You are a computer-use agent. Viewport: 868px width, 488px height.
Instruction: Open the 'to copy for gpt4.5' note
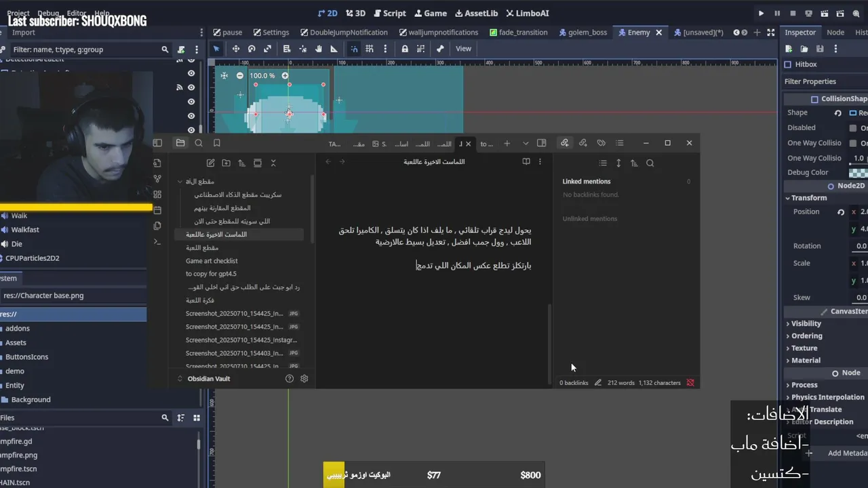pyautogui.click(x=211, y=274)
